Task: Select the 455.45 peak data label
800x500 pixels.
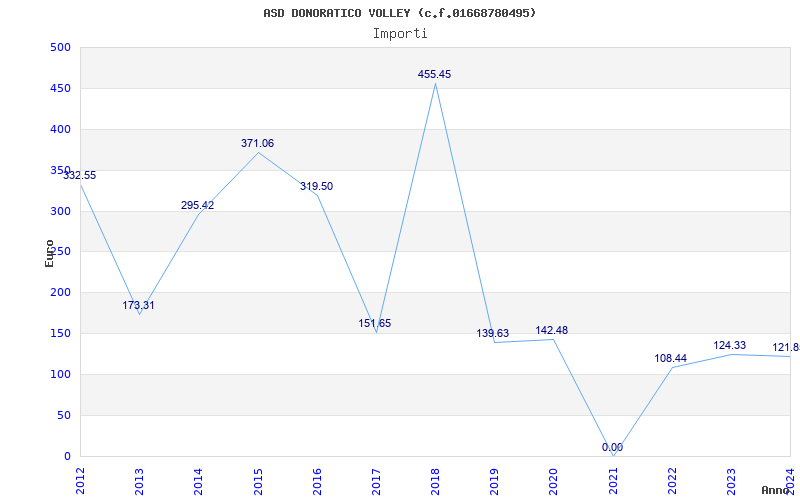Action: pos(434,74)
